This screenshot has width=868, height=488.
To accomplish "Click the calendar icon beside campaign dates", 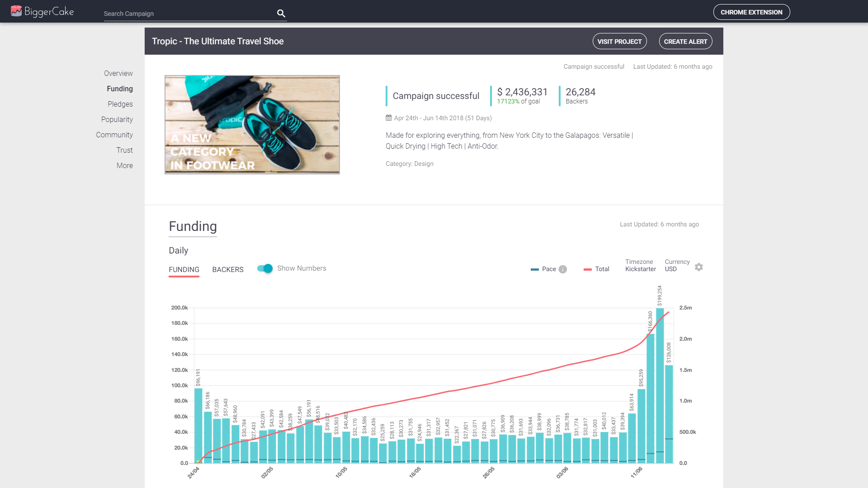I will click(x=388, y=118).
